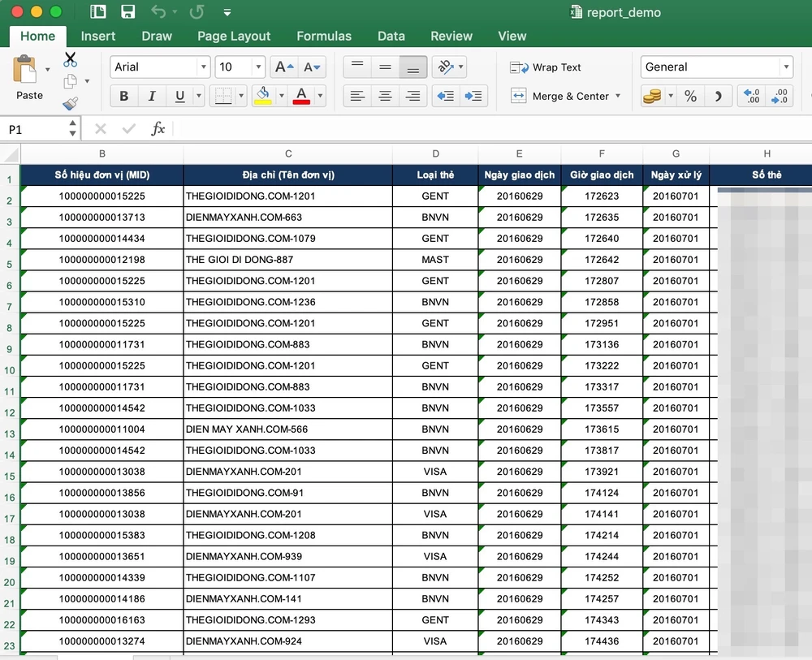The height and width of the screenshot is (660, 812).
Task: Open the Page Layout tab
Action: [x=234, y=36]
